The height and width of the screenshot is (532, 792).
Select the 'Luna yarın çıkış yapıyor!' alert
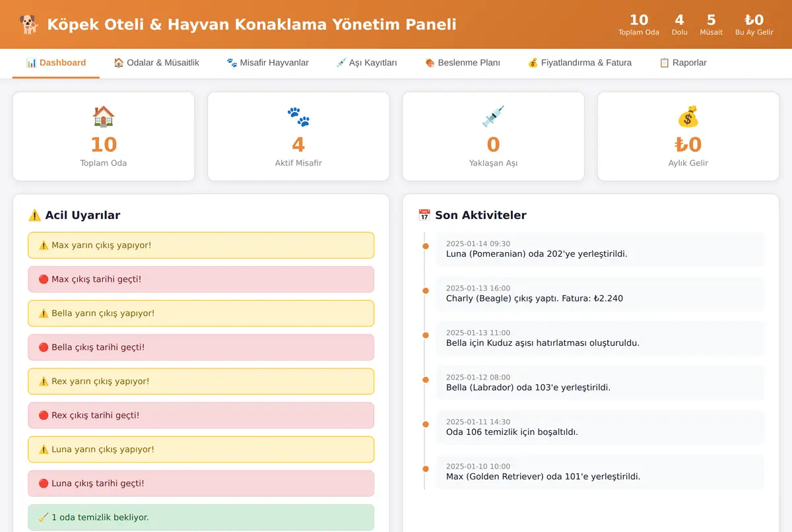coord(201,449)
